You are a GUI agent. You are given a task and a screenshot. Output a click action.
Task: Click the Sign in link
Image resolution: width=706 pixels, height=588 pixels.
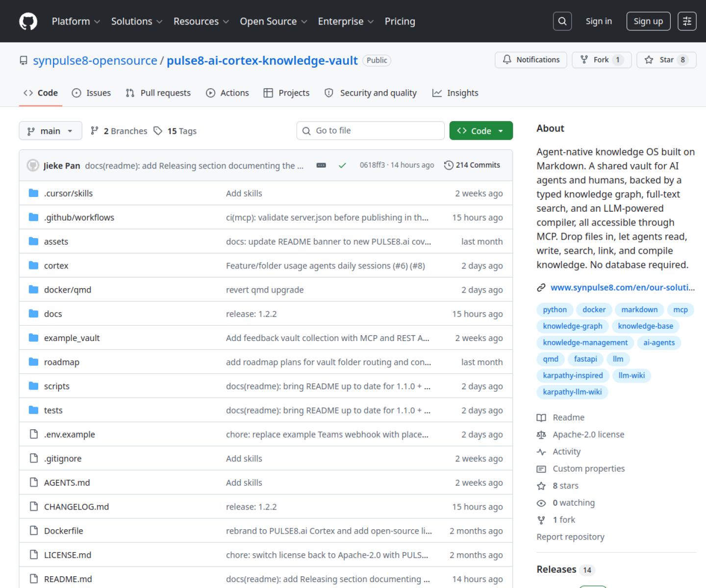click(x=599, y=21)
